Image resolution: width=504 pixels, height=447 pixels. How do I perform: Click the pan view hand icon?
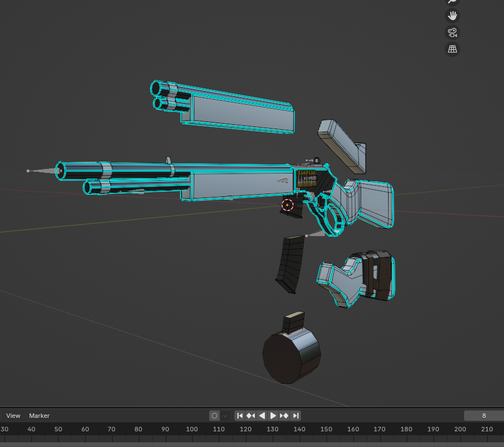(452, 16)
